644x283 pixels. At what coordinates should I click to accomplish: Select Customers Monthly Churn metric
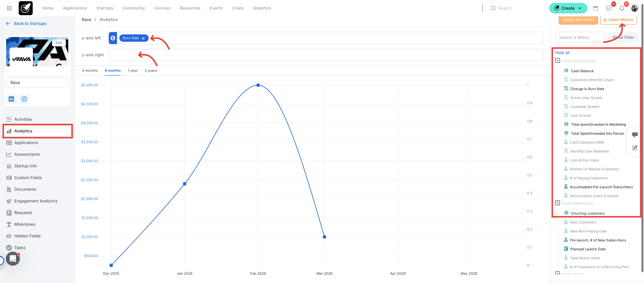(x=592, y=80)
